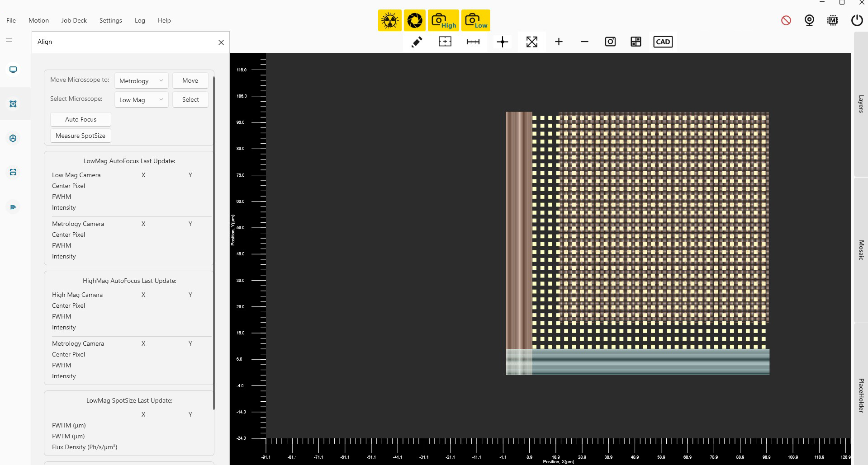Activate the crosshair target tool
Screen dimensions: 868x465
(x=503, y=42)
